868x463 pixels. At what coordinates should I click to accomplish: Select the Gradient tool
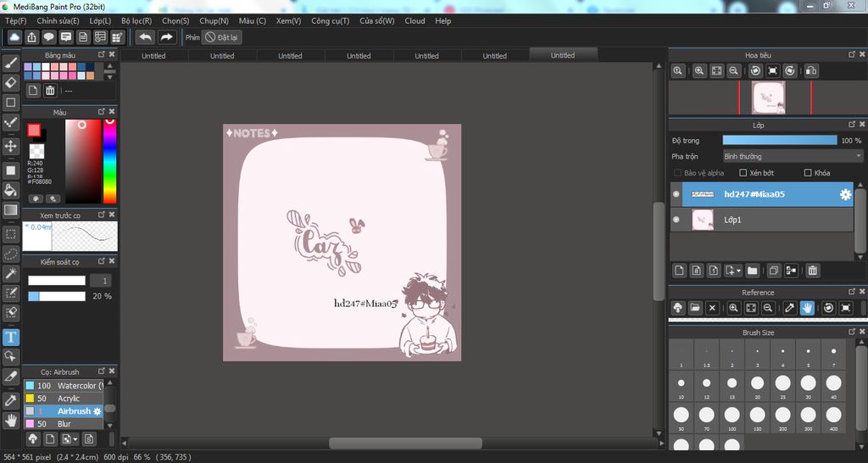tap(10, 210)
